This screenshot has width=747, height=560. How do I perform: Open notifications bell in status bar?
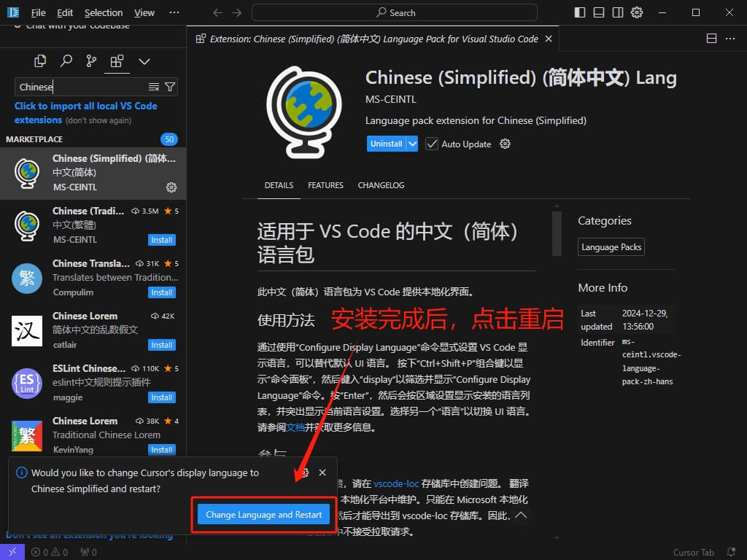point(731,552)
